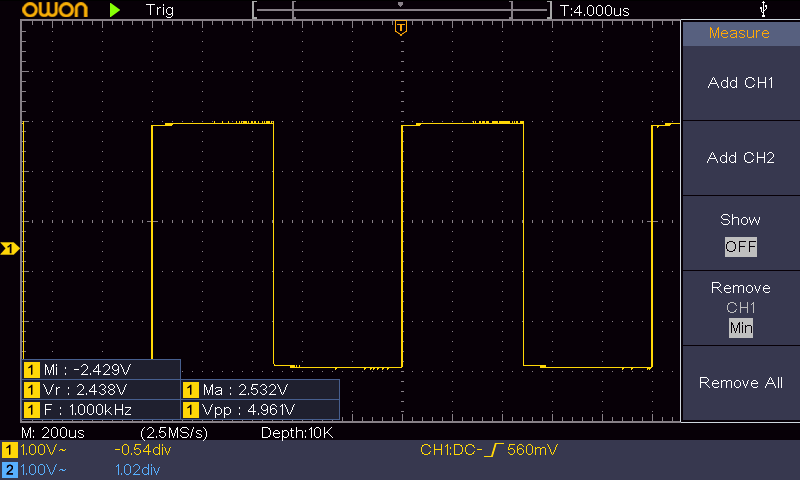
Task: Click the CH2 1.00V~ scale readout
Action: click(43, 470)
